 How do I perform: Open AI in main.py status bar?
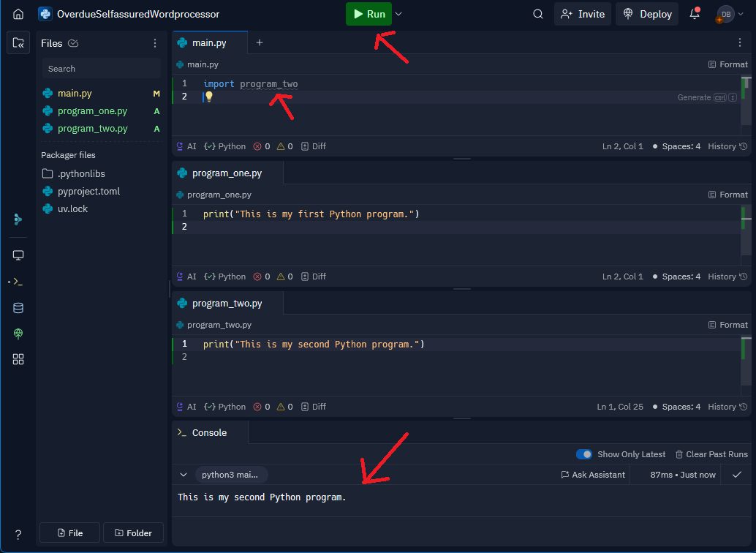[186, 146]
